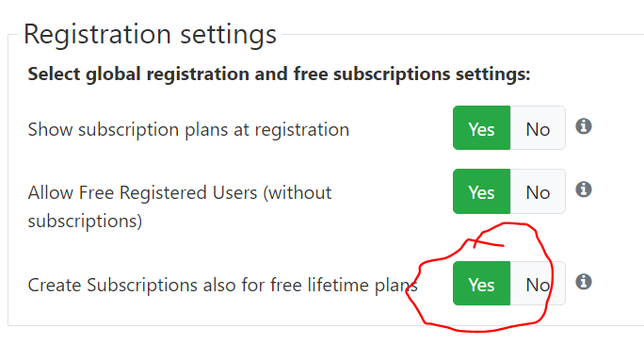Click bold 'free subscriptions settings:' text
Screen dimensions: 644x345
[x=412, y=74]
